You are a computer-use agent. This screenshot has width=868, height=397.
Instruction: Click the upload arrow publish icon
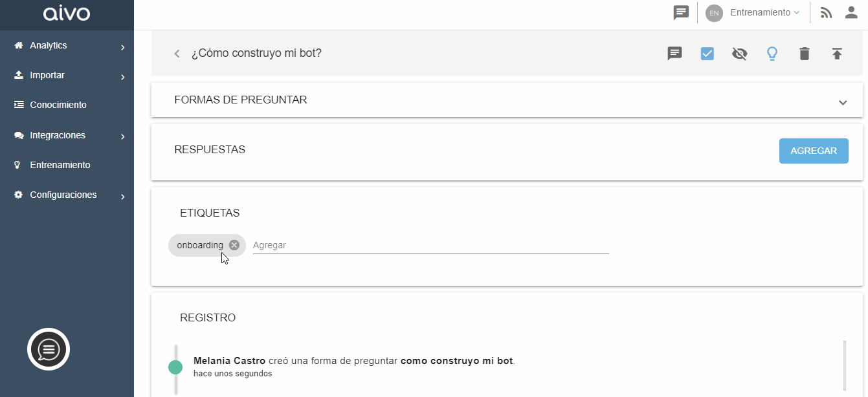point(837,54)
